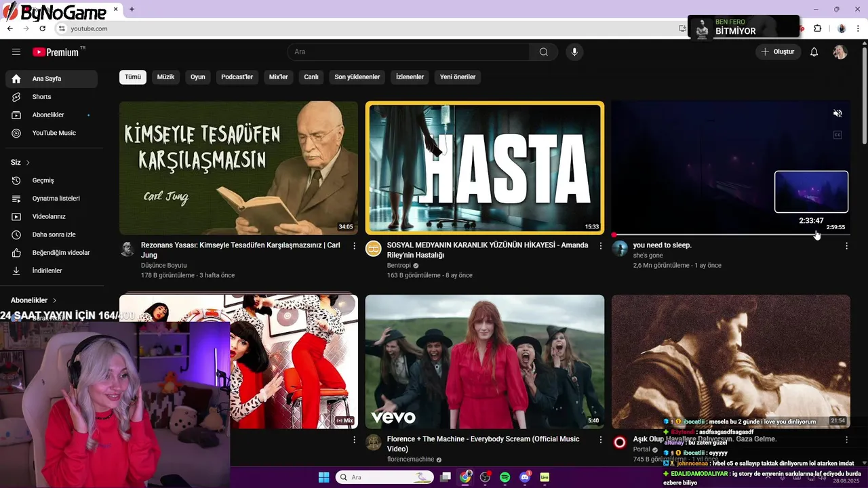This screenshot has height=488, width=868.
Task: Open the Aşık Olup Hayallere Dalıyorsun thumbnail
Action: 730,361
